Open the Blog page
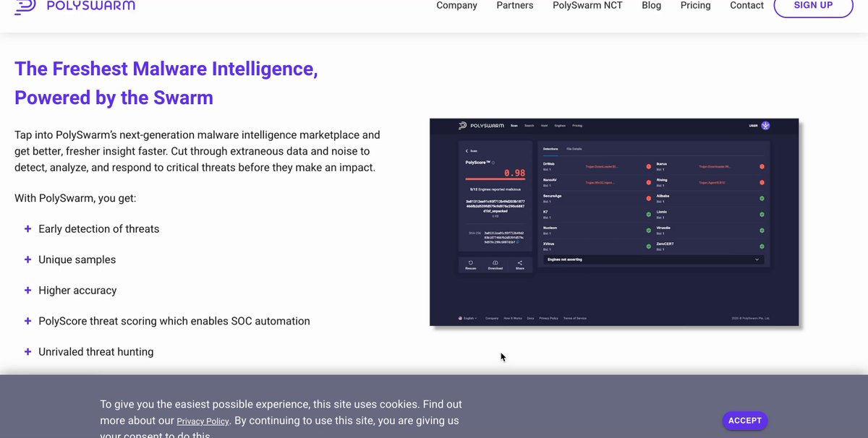This screenshot has width=868, height=438. click(651, 5)
